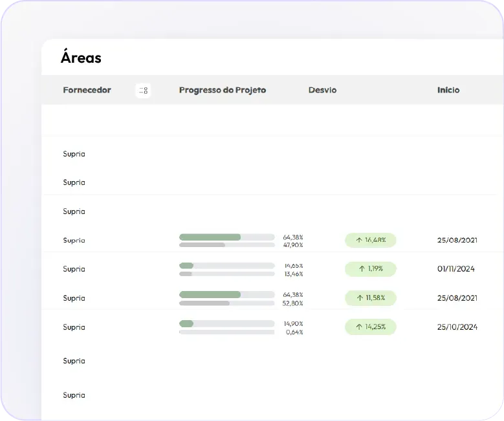Click the start date 01/11/2024
The height and width of the screenshot is (421, 504).
pyautogui.click(x=455, y=269)
